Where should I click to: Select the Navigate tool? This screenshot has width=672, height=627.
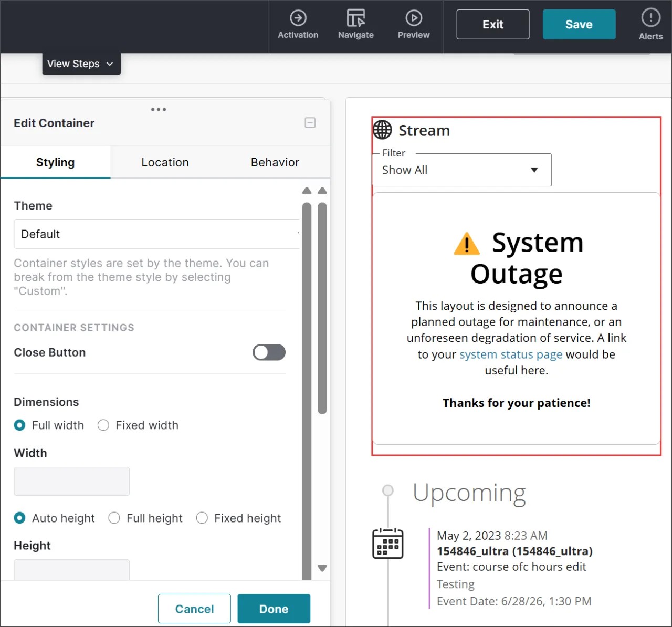[x=355, y=24]
